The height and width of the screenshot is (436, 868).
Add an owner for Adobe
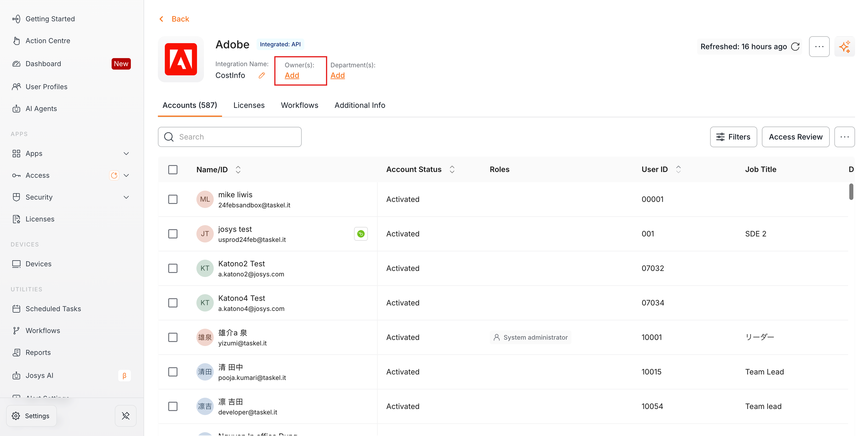pyautogui.click(x=292, y=76)
